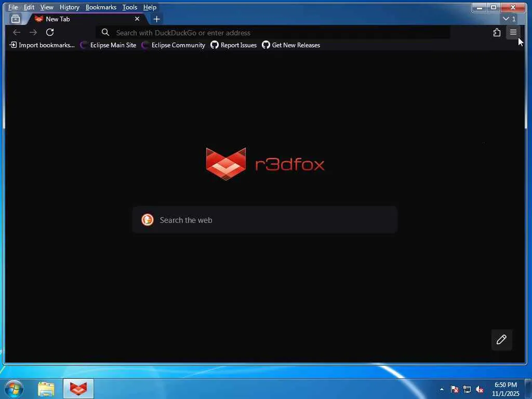The image size is (532, 399).
Task: Click Import bookmarks... in bookmarks toolbar
Action: pyautogui.click(x=42, y=45)
